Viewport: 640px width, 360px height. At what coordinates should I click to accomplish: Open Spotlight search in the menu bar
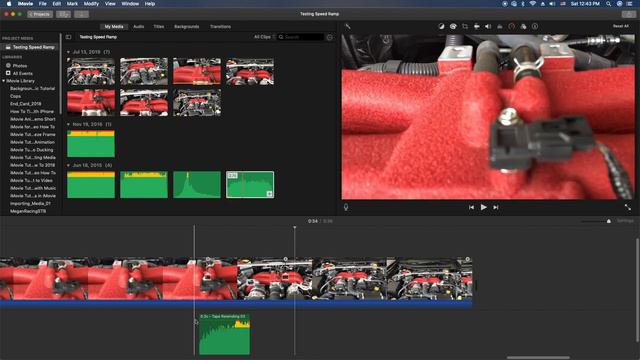point(609,4)
